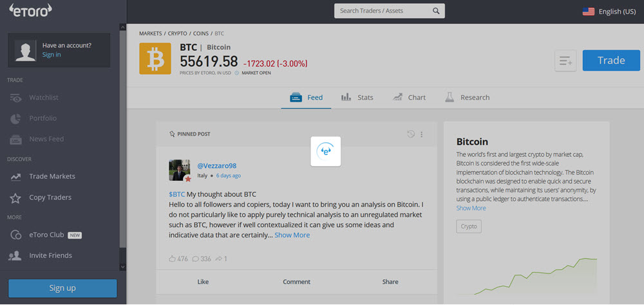The width and height of the screenshot is (644, 305).
Task: Go to CRYPTO in the breadcrumb
Action: (x=178, y=33)
